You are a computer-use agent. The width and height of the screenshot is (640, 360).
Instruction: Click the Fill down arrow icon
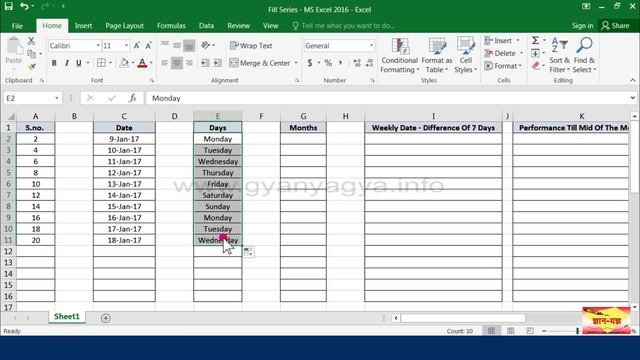(536, 53)
